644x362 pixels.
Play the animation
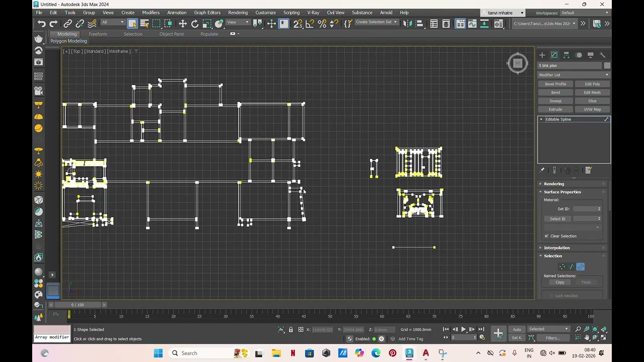(463, 329)
